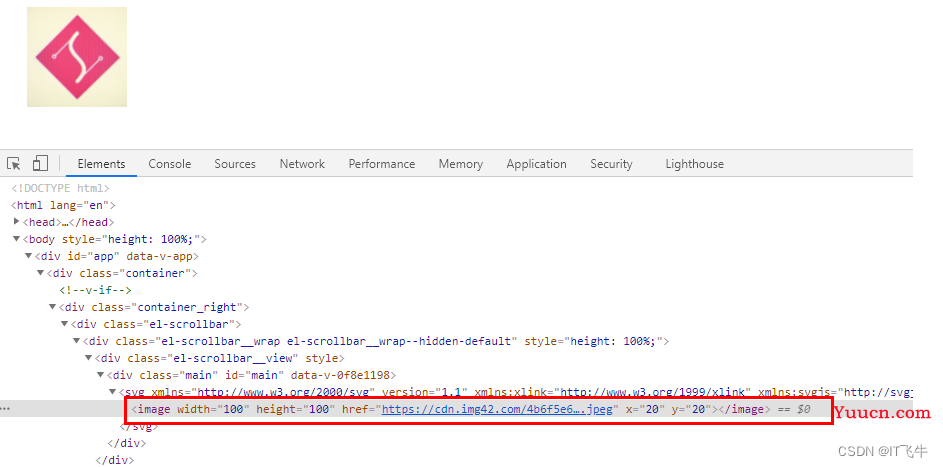943x467 pixels.
Task: Collapse the el-scrollbar__view div node
Action: tap(89, 358)
